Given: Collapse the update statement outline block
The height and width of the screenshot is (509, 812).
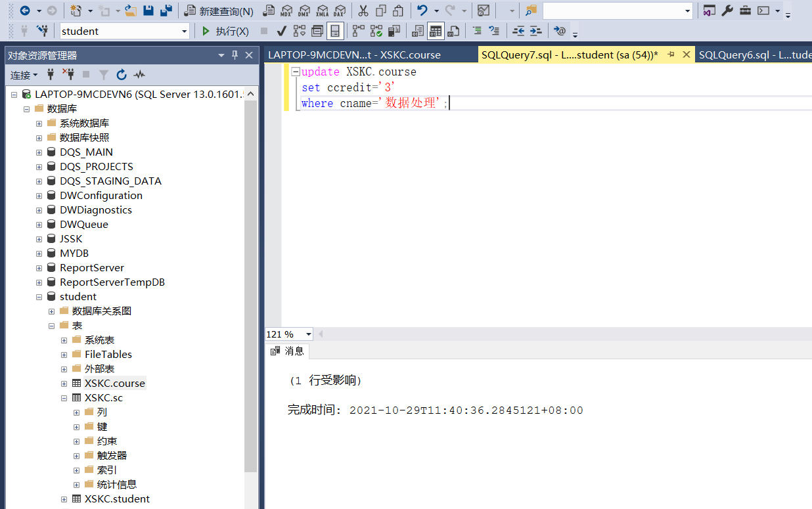Looking at the screenshot, I should pyautogui.click(x=296, y=72).
